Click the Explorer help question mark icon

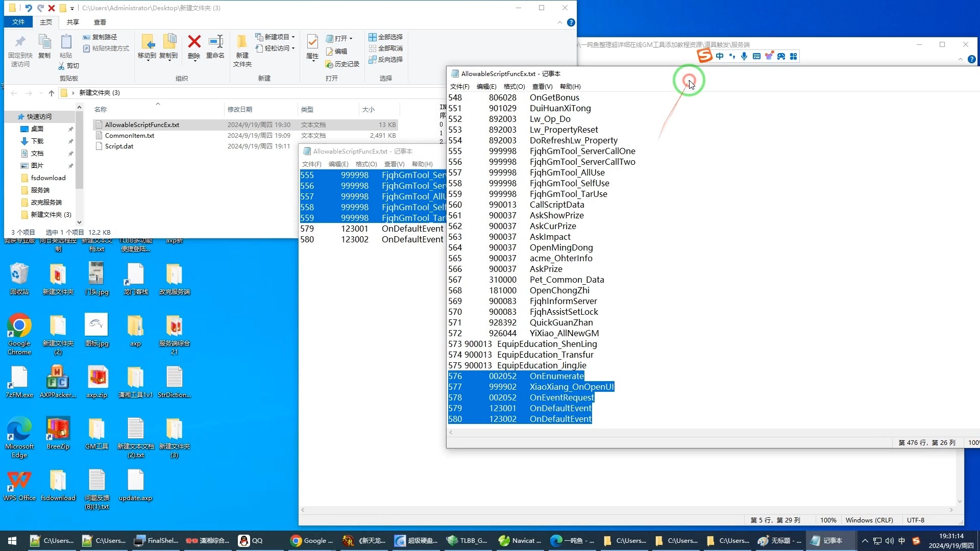571,22
